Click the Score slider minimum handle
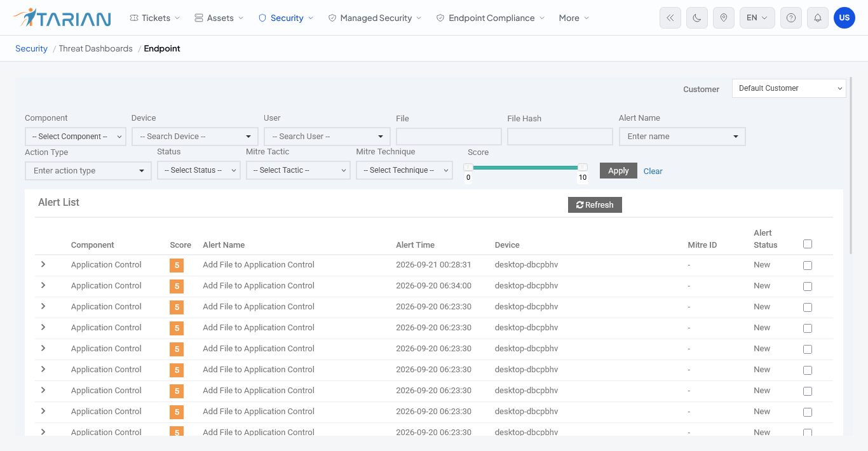 (x=468, y=167)
